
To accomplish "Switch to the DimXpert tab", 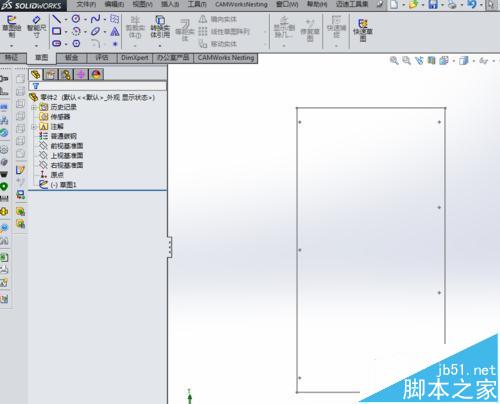I will (135, 58).
